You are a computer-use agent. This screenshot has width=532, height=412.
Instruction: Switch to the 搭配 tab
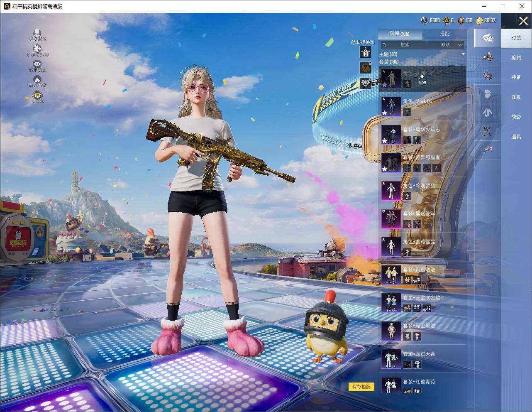tap(445, 34)
